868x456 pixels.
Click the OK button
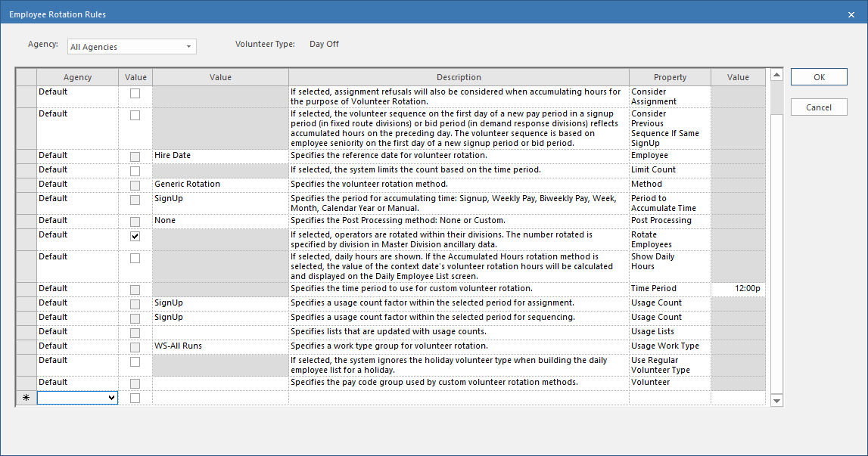[x=819, y=77]
